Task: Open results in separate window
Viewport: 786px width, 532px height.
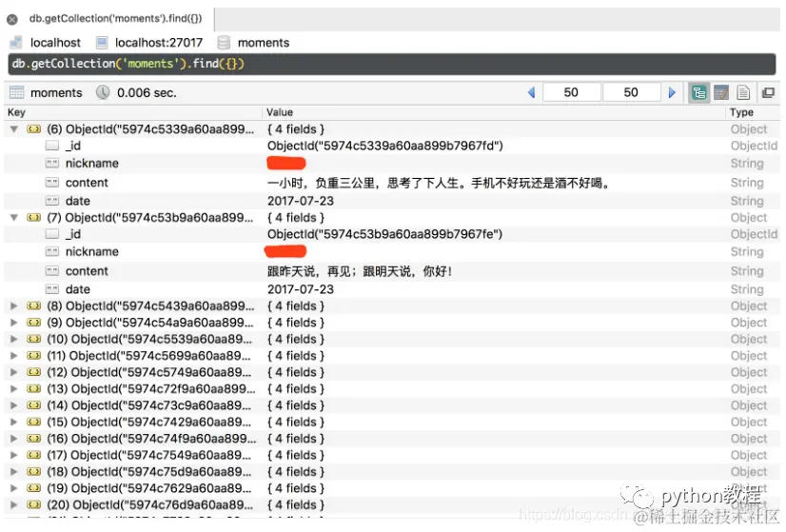Action: click(x=768, y=92)
